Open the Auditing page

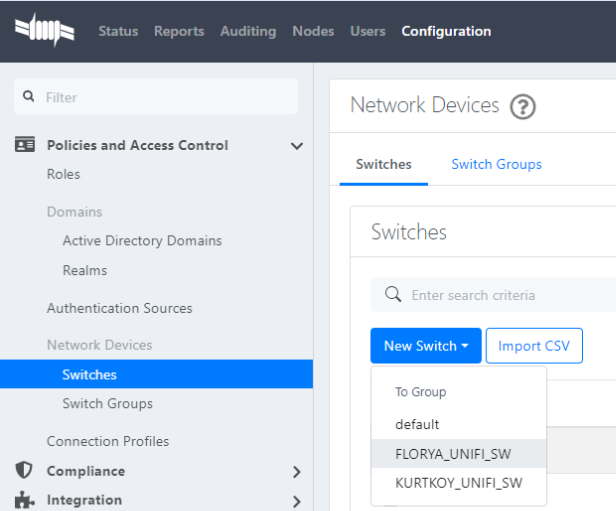[247, 31]
